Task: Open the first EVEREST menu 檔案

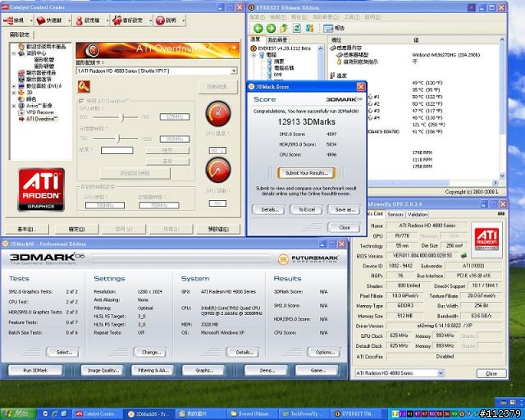Action: tap(257, 16)
